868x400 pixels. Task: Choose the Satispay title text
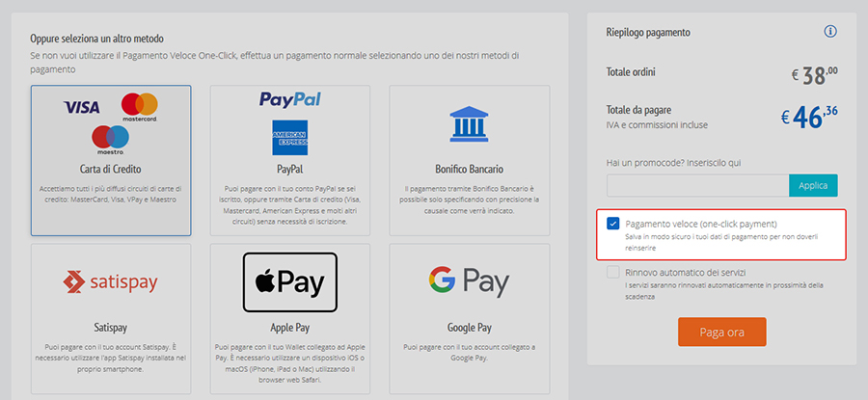(x=111, y=328)
